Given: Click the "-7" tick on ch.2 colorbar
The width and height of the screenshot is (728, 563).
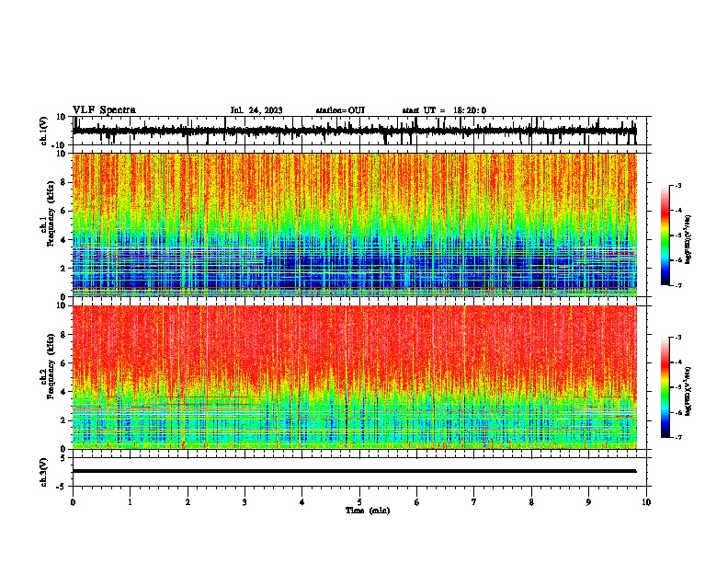Looking at the screenshot, I should point(677,438).
